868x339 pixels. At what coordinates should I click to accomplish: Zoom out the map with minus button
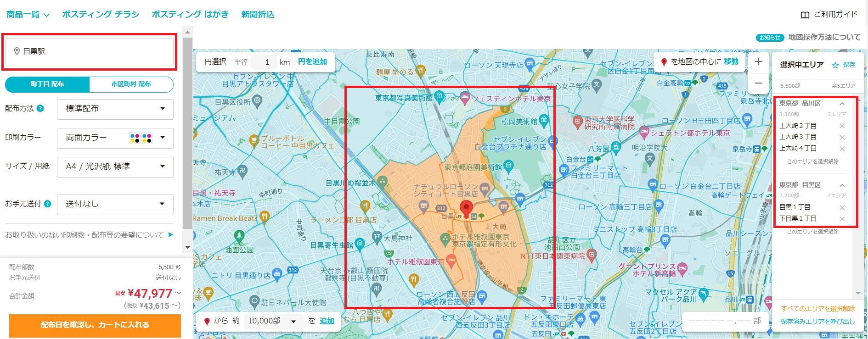(x=758, y=83)
